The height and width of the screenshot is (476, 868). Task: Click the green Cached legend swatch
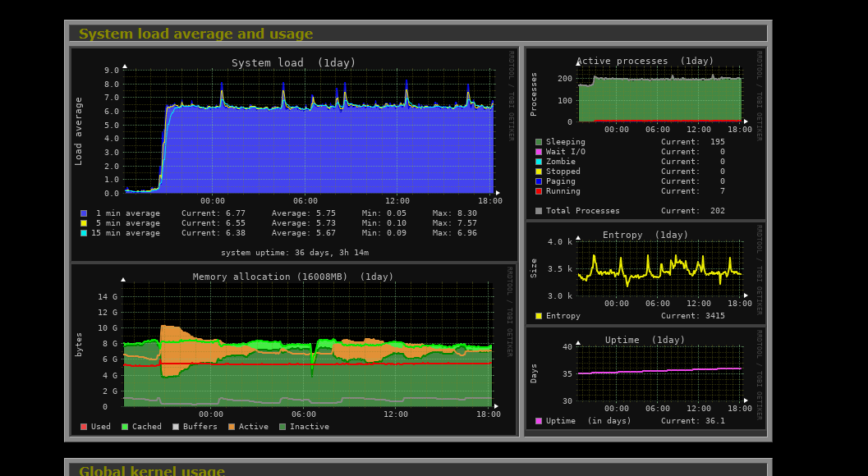point(125,427)
